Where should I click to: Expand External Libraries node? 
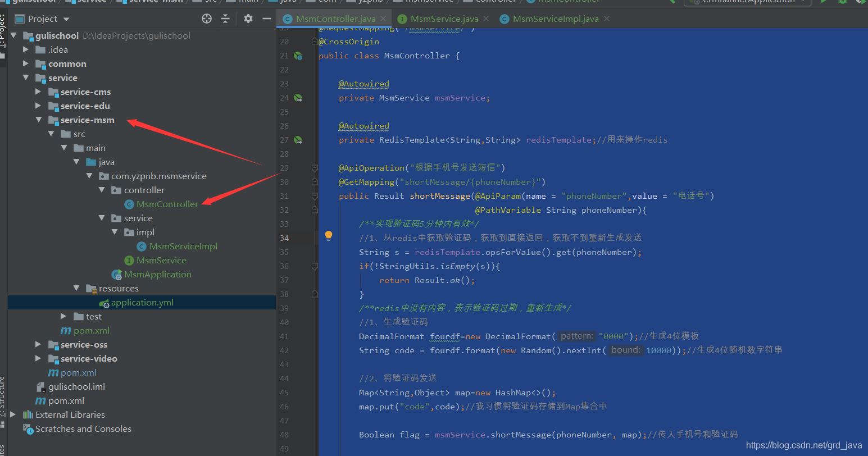13,414
